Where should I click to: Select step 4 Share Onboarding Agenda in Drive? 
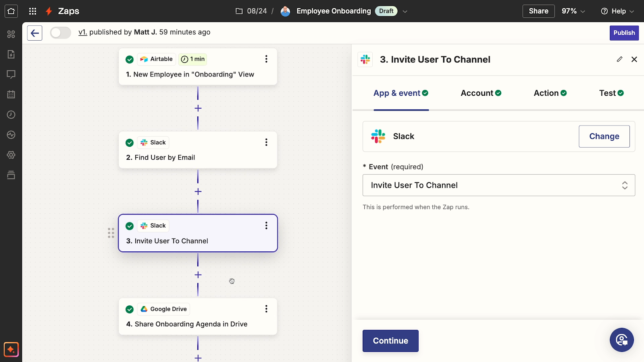198,317
